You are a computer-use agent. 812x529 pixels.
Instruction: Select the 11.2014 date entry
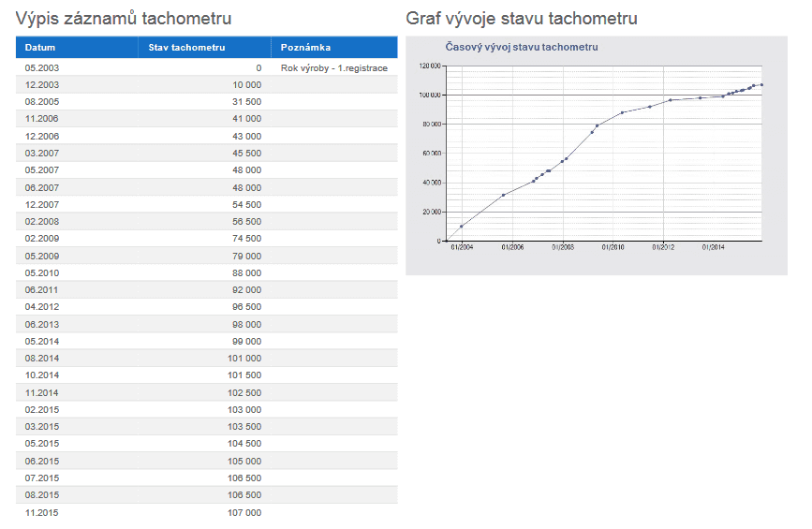click(42, 393)
